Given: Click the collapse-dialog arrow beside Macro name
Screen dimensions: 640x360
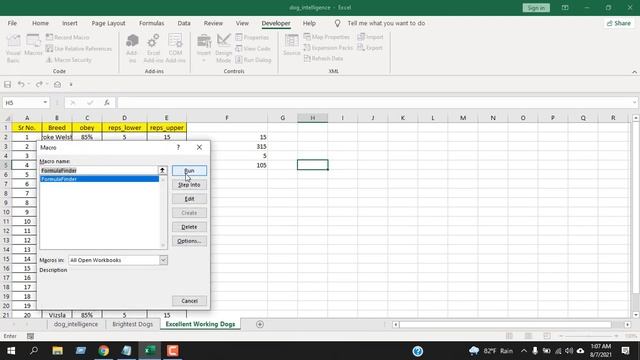Looking at the screenshot, I should tap(162, 170).
